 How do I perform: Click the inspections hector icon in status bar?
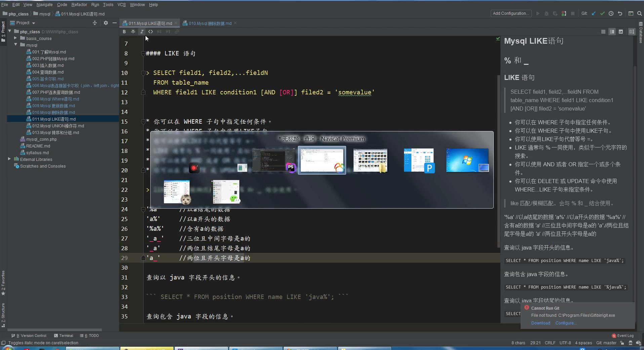pos(630,343)
